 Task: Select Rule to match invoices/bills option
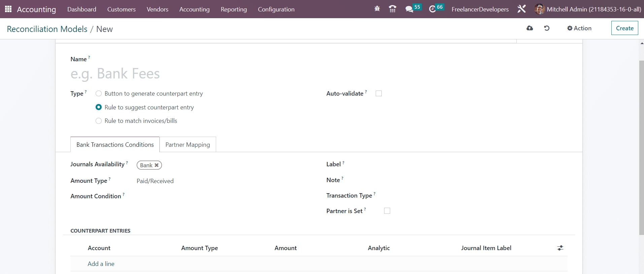(99, 121)
